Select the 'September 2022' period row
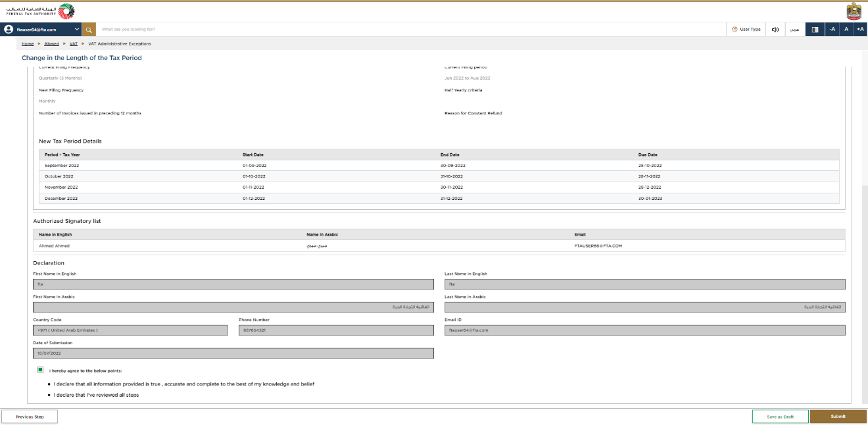Viewport: 868px width, 425px height. click(x=439, y=166)
